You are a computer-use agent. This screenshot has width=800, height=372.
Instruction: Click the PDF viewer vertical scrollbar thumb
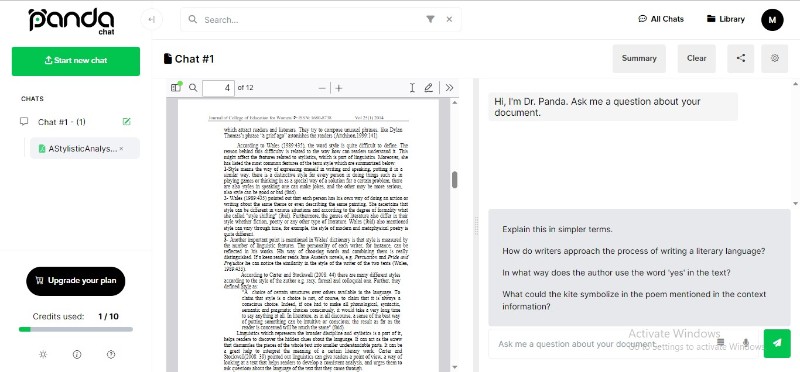(454, 180)
